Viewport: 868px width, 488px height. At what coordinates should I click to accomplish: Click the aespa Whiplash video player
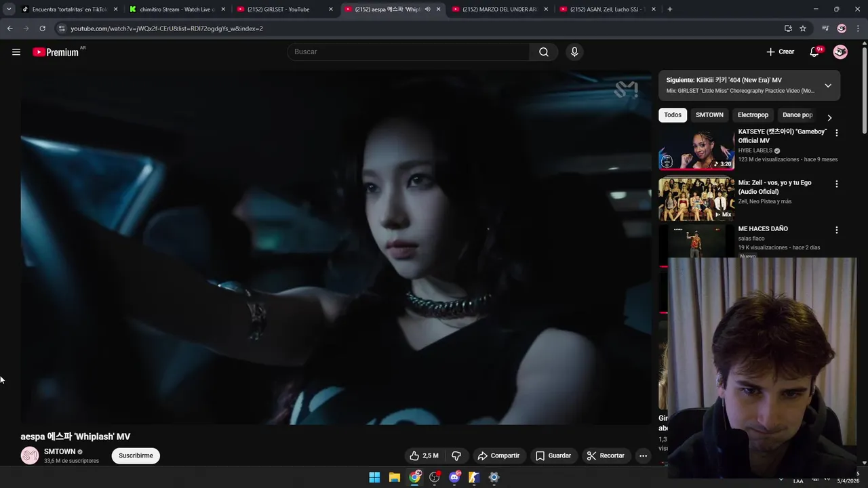click(336, 247)
